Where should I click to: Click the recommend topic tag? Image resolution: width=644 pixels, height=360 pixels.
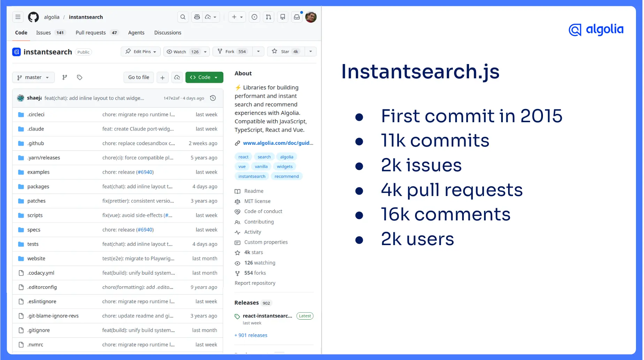click(x=286, y=177)
